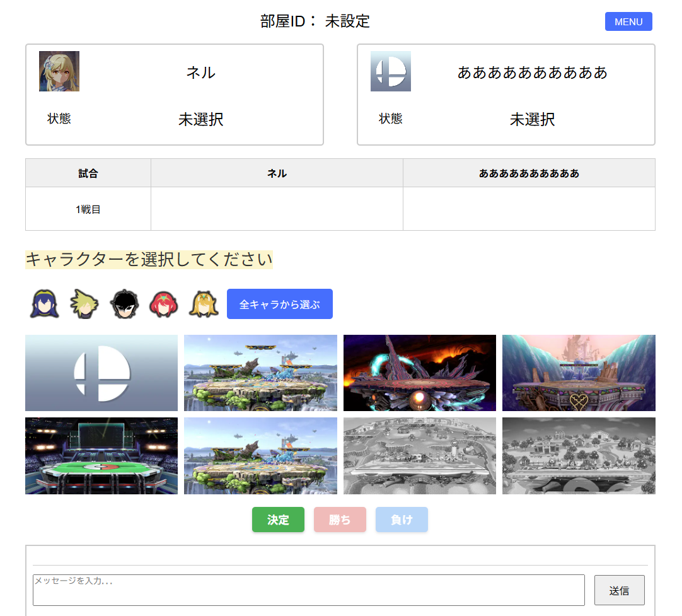Pick the Battlefield-style stage in bottom row
The height and width of the screenshot is (616, 682).
pos(260,456)
